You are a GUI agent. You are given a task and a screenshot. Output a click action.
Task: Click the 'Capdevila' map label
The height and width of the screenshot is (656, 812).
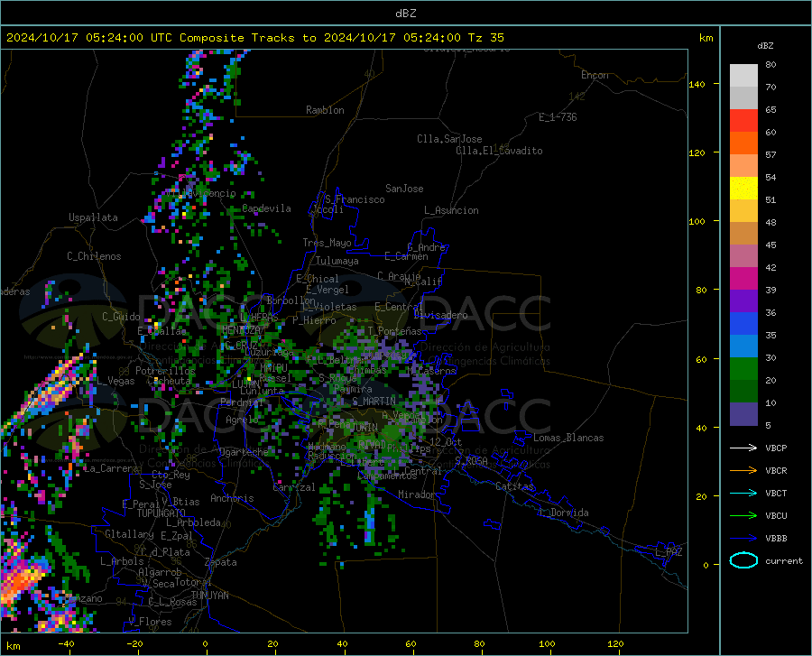266,208
